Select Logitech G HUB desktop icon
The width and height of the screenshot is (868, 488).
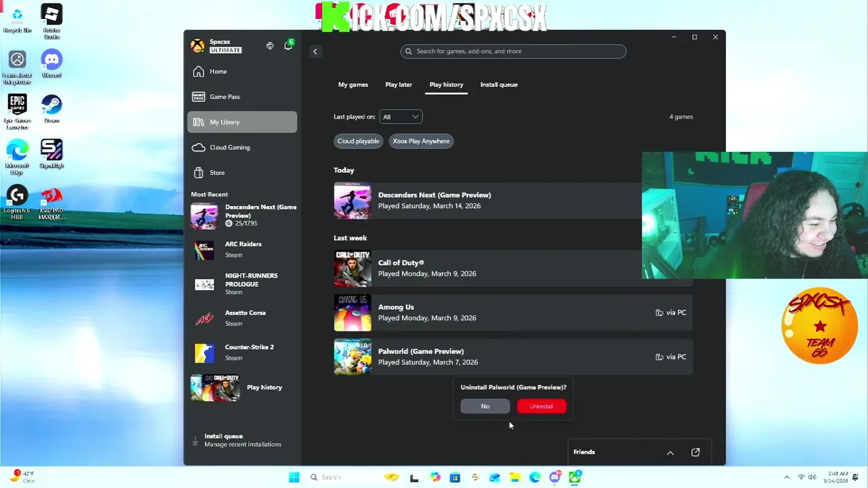18,202
